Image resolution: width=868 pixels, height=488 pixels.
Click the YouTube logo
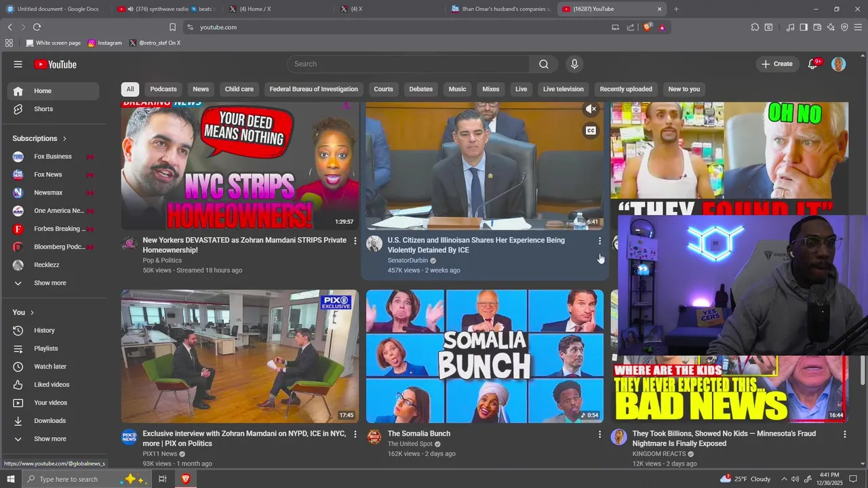click(56, 64)
